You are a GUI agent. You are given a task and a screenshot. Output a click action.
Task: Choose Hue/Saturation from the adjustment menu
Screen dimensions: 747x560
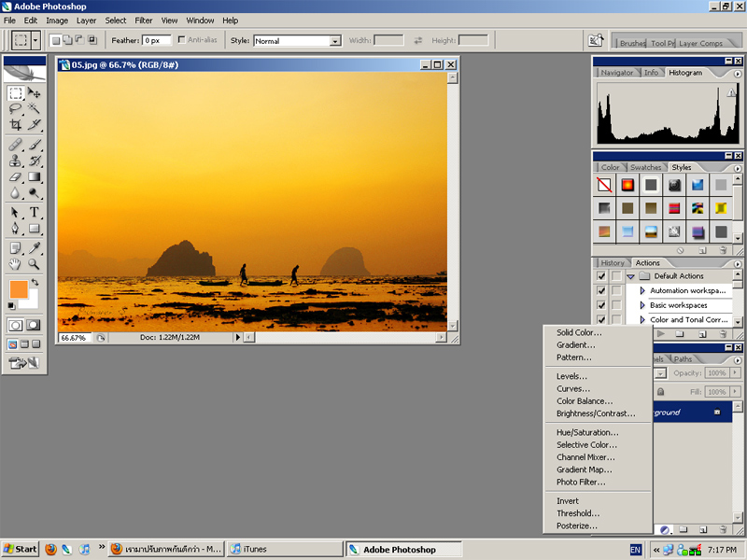click(x=587, y=432)
